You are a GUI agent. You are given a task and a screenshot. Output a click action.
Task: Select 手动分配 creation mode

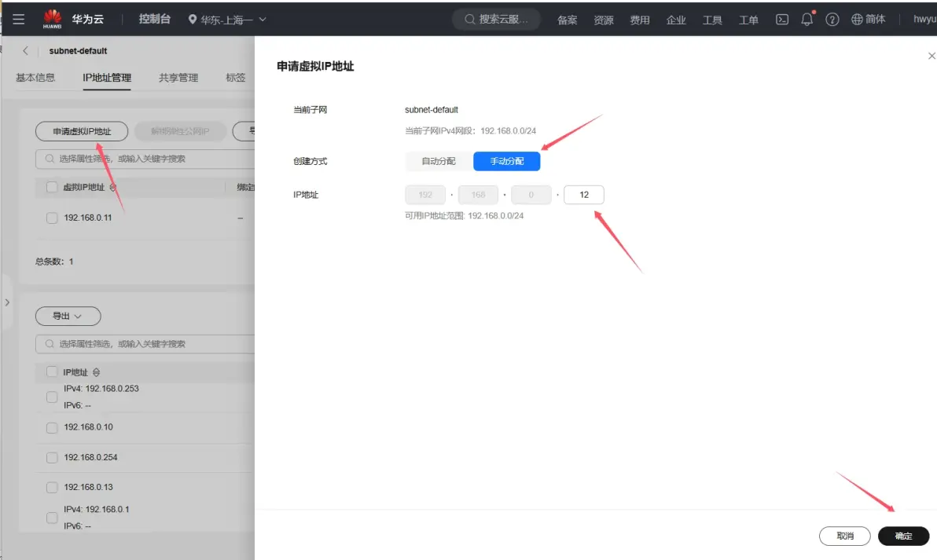[507, 161]
